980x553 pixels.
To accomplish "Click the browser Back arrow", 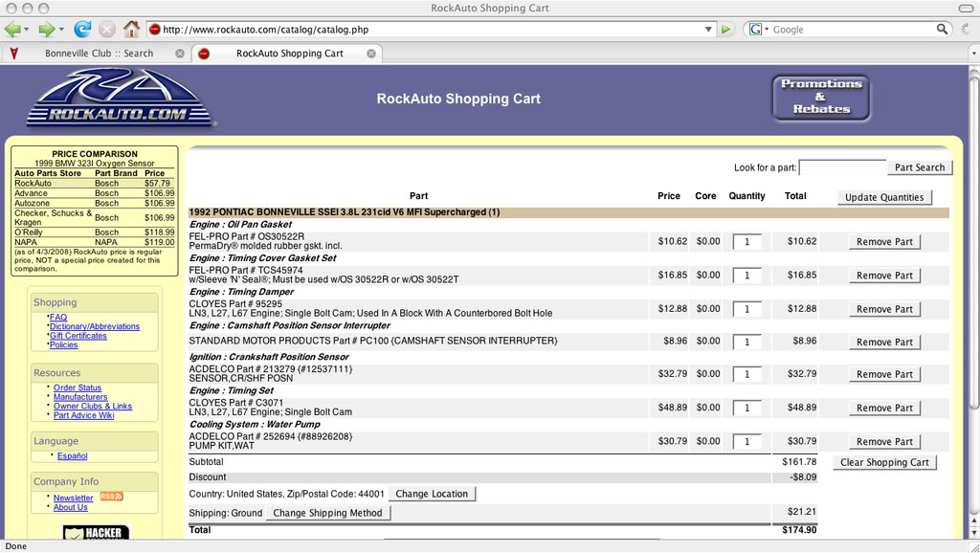I will pyautogui.click(x=11, y=29).
